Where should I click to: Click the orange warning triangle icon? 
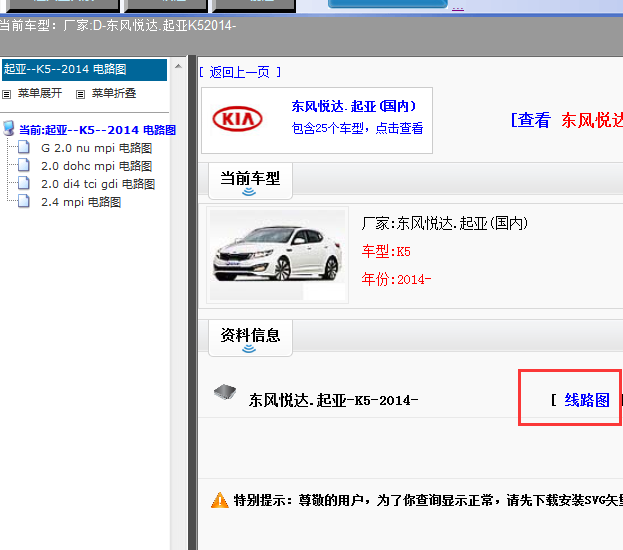(220, 500)
